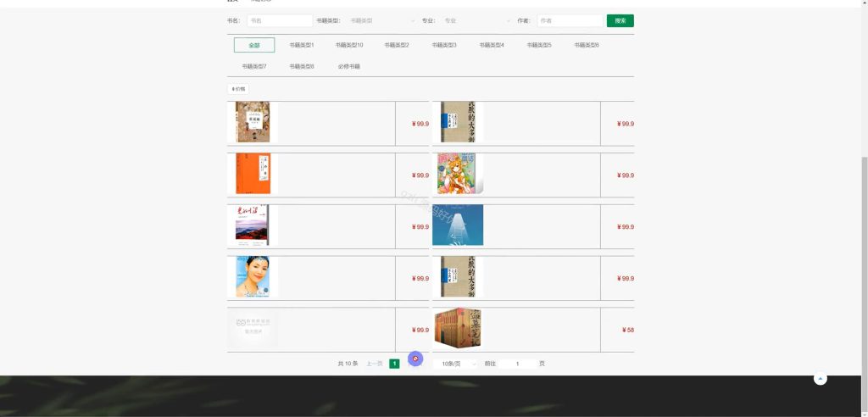This screenshot has height=417, width=868.
Task: Open the orange book cover
Action: (253, 174)
